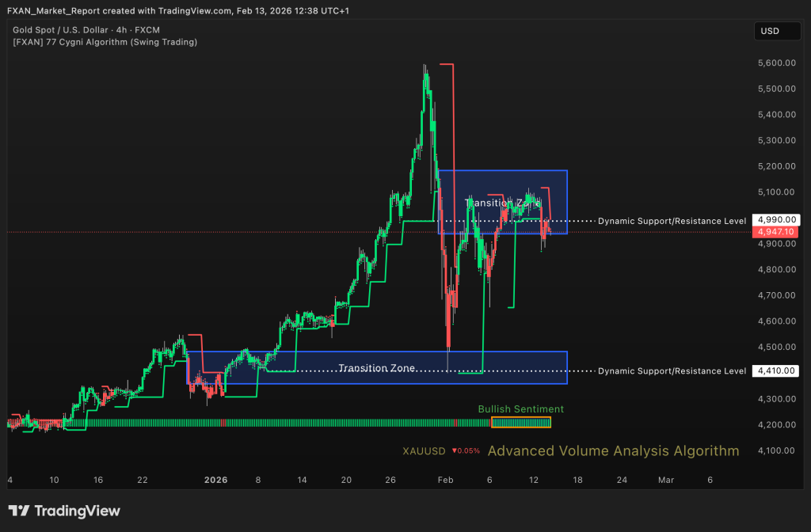Image resolution: width=811 pixels, height=532 pixels.
Task: Click the upper Dynamic Support/Resistance Level text
Action: [671, 220]
